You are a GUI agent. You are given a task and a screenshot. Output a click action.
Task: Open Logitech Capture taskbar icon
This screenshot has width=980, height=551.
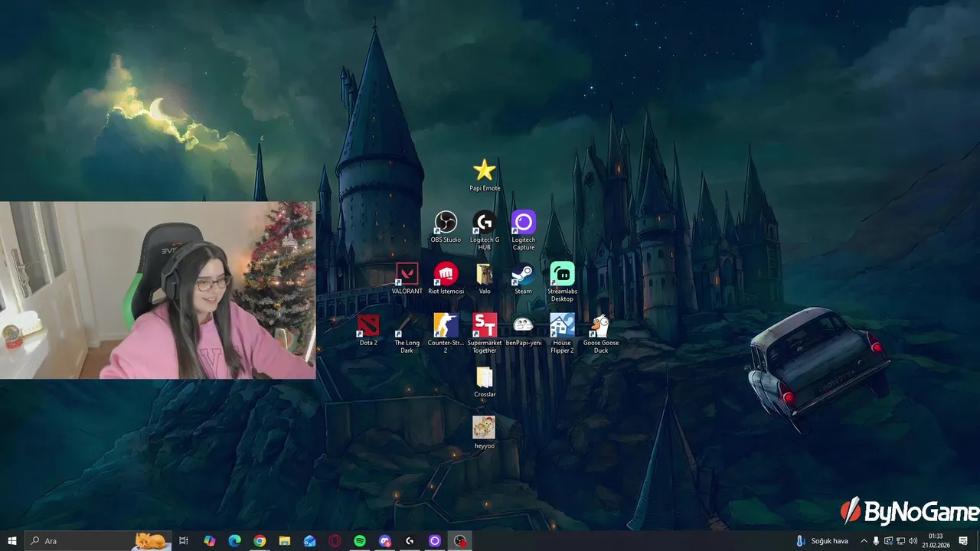pos(435,541)
